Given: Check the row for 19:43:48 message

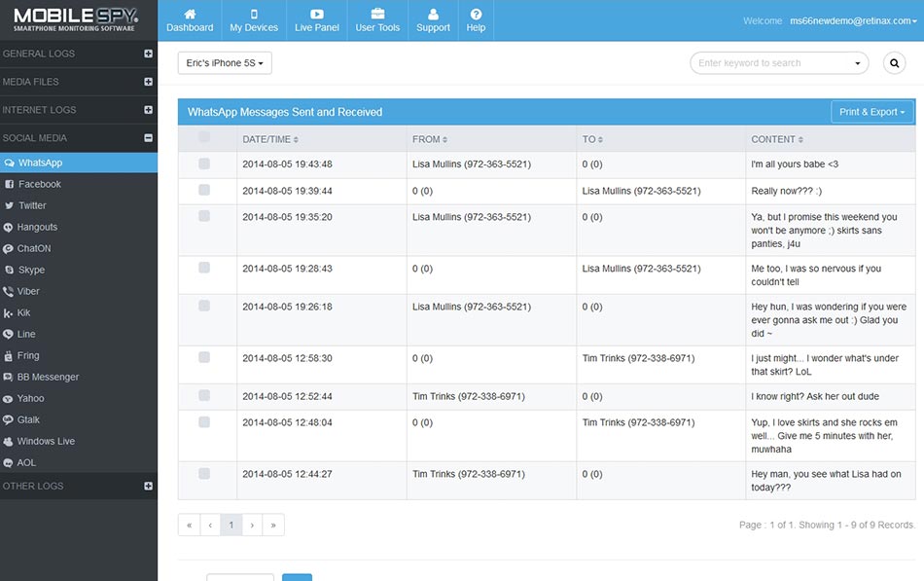Looking at the screenshot, I should 204,164.
